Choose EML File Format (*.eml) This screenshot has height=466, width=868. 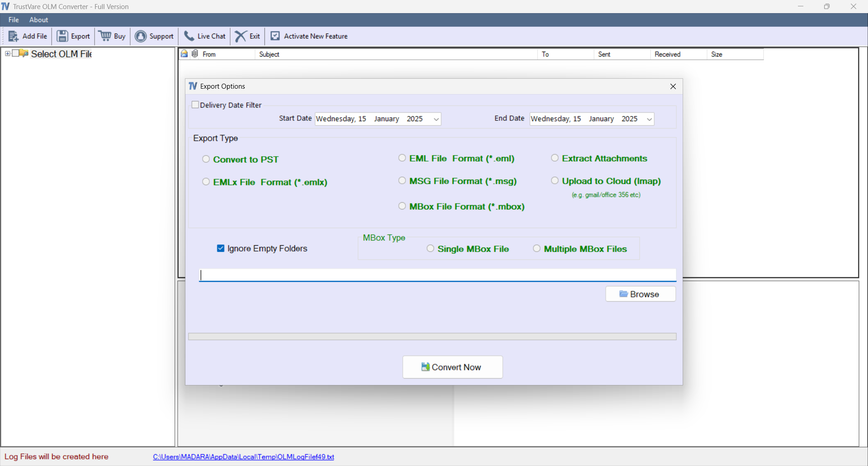pyautogui.click(x=402, y=158)
